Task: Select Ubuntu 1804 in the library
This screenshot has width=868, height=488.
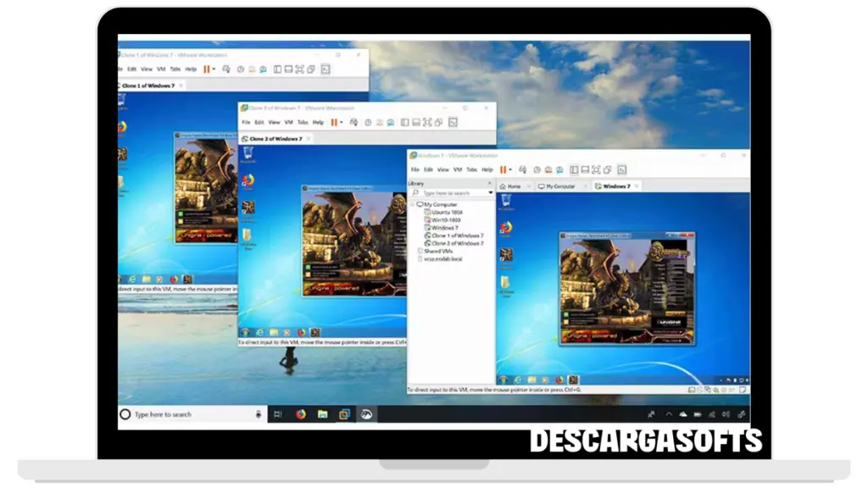Action: click(x=446, y=213)
